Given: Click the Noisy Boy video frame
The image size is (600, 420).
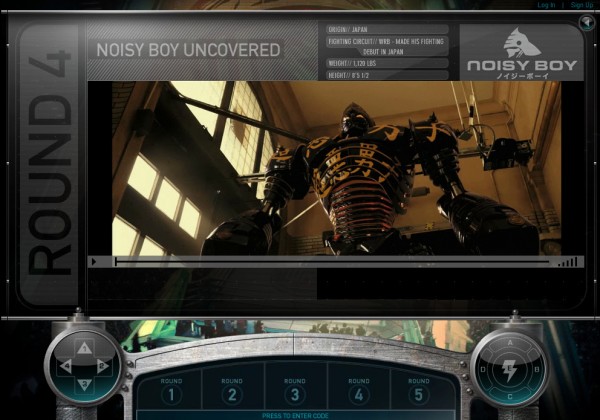Looking at the screenshot, I should (336, 168).
